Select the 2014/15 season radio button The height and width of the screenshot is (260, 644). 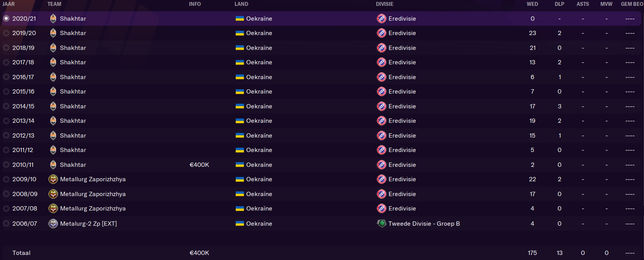pyautogui.click(x=6, y=106)
